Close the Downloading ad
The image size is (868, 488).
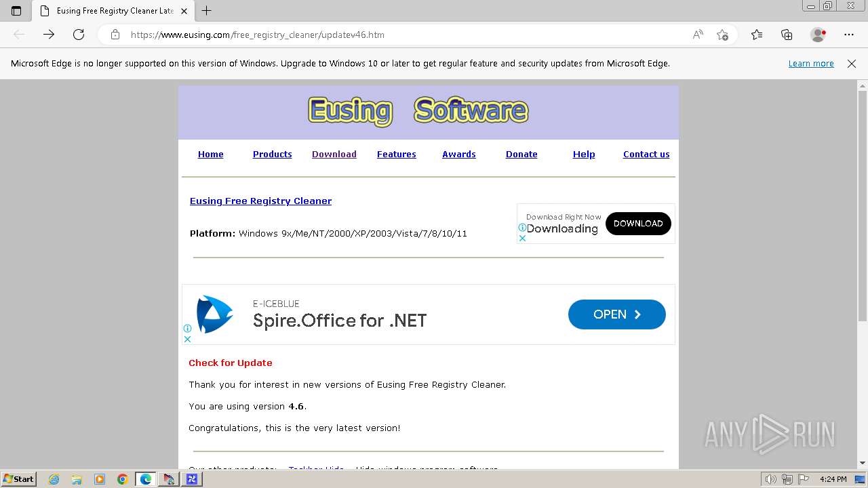pyautogui.click(x=522, y=239)
